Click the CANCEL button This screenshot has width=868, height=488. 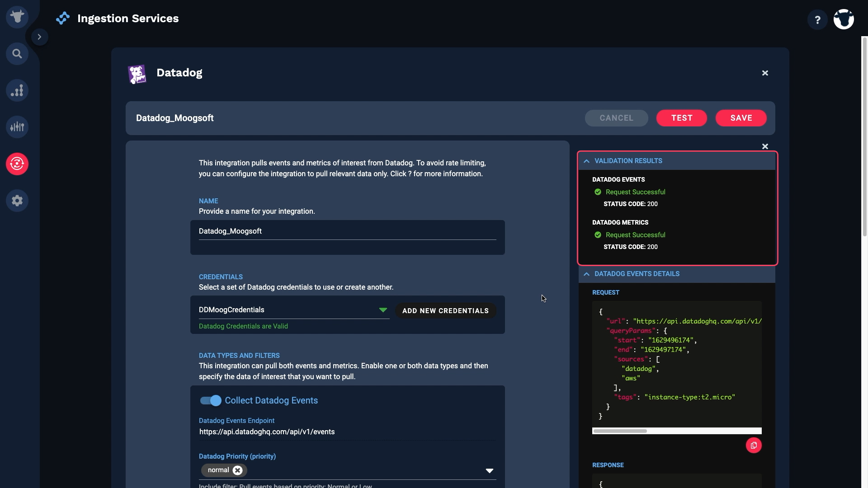point(616,118)
